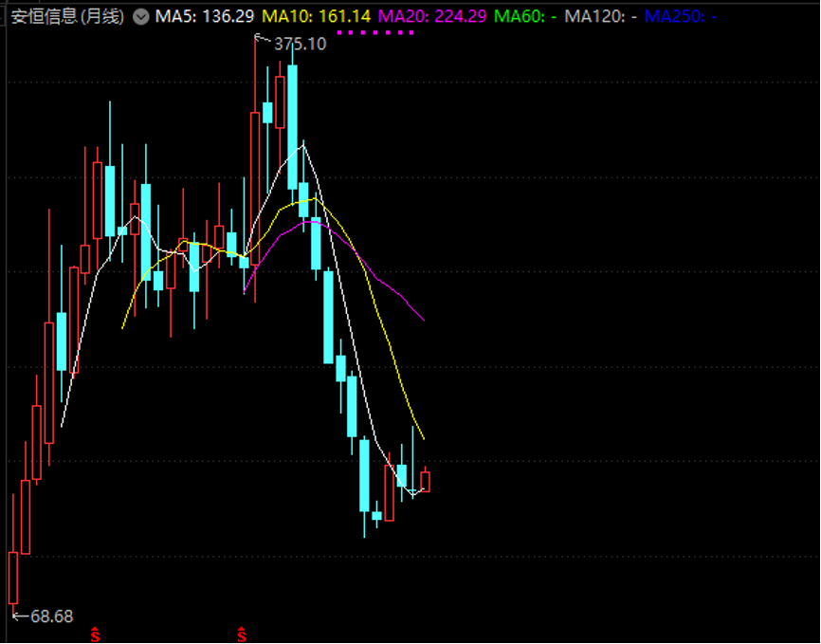The height and width of the screenshot is (644, 821).
Task: Select the first red candlestick at far left
Action: click(13, 577)
